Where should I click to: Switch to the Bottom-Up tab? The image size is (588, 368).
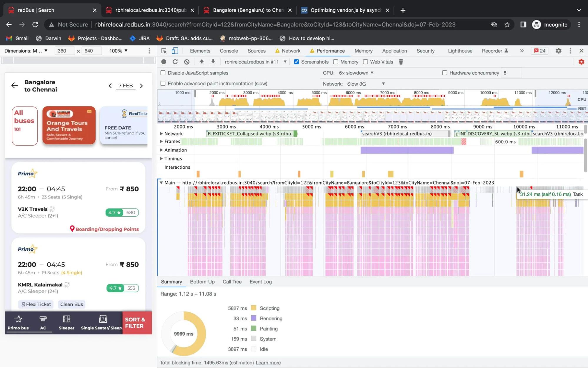[x=202, y=281]
